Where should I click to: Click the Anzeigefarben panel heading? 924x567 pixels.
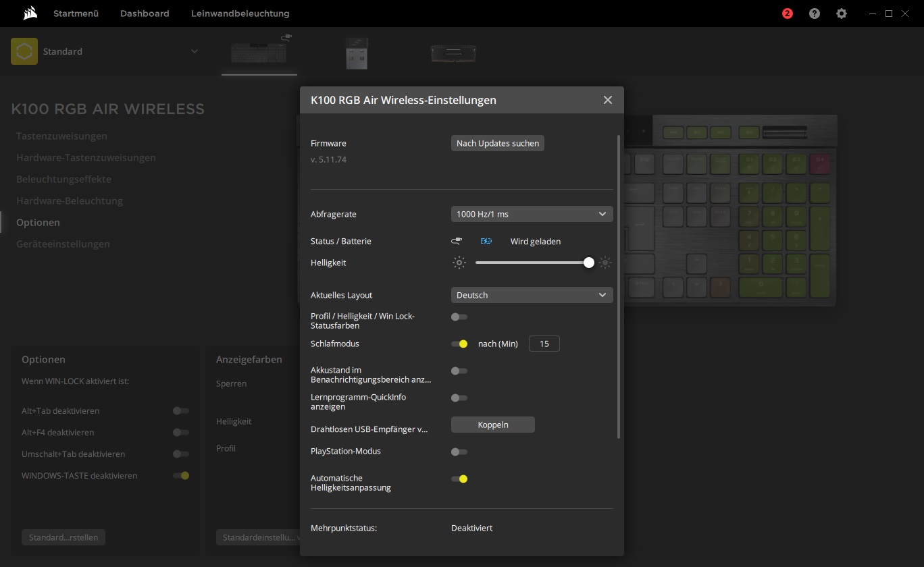249,360
